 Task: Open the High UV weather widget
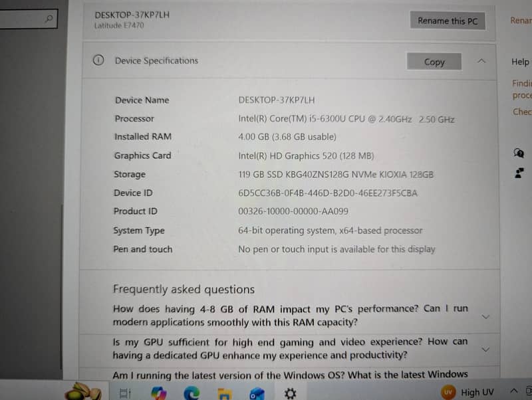click(x=469, y=392)
